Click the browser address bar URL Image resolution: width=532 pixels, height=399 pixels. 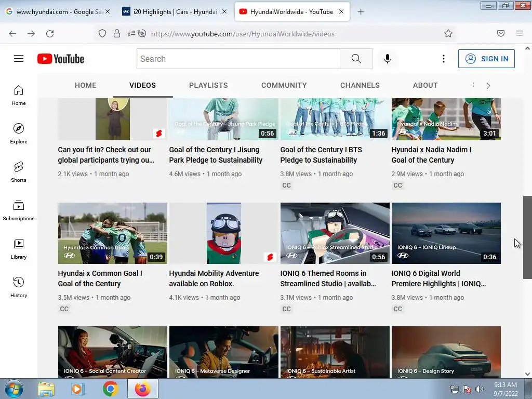click(x=243, y=34)
